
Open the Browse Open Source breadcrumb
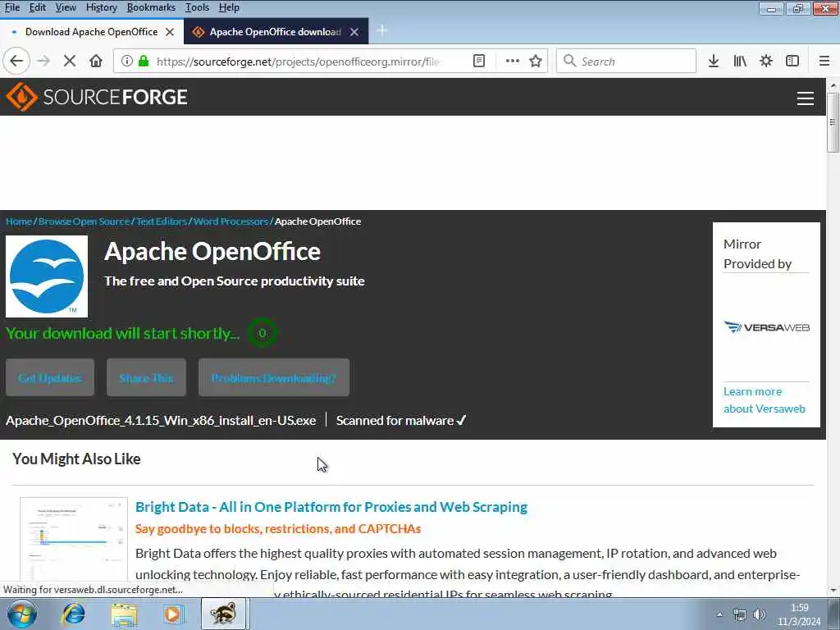click(84, 221)
